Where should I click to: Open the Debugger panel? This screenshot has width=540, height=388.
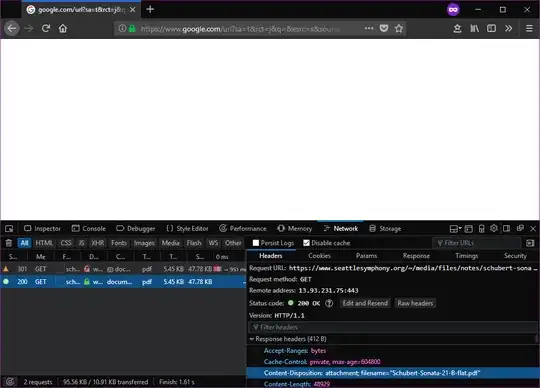136,229
